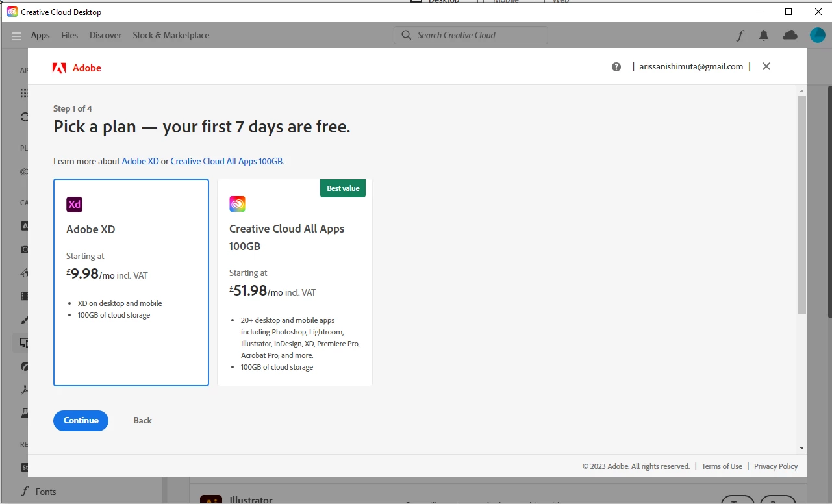Switch to the Discover tab
The height and width of the screenshot is (504, 832).
[x=105, y=35]
